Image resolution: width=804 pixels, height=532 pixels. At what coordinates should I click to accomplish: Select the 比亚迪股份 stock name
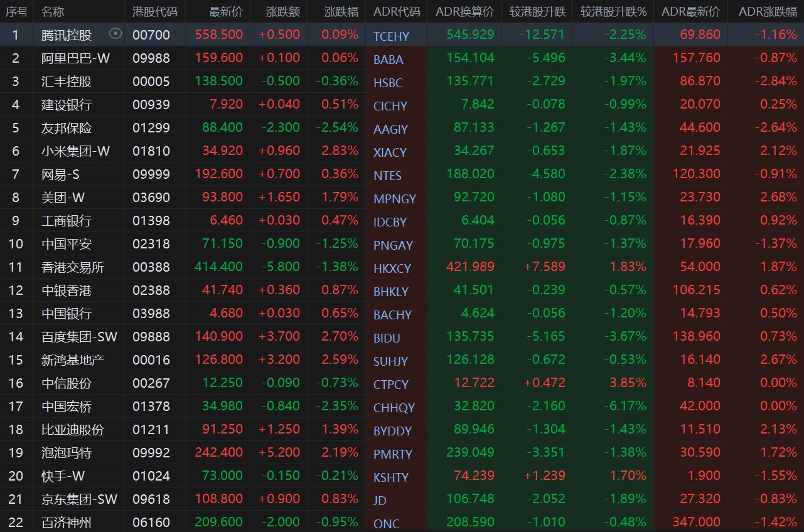tap(73, 430)
